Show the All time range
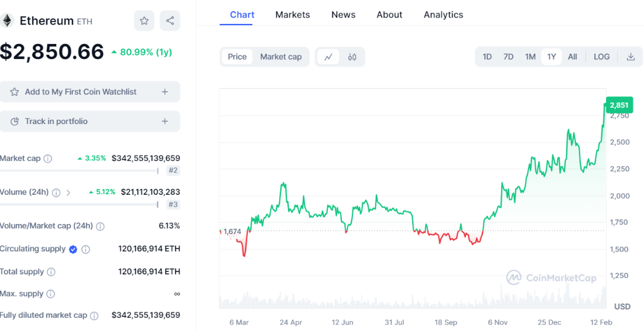The width and height of the screenshot is (644, 330). click(572, 57)
